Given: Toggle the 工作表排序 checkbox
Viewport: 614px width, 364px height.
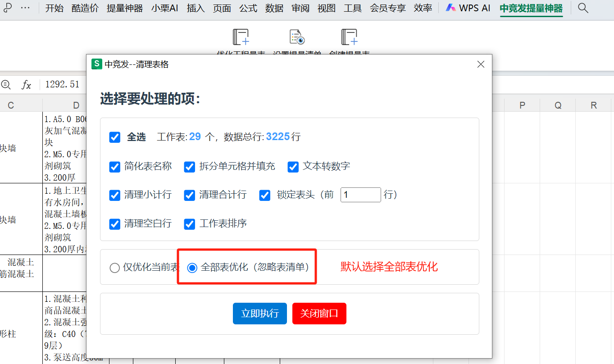Looking at the screenshot, I should pos(190,223).
